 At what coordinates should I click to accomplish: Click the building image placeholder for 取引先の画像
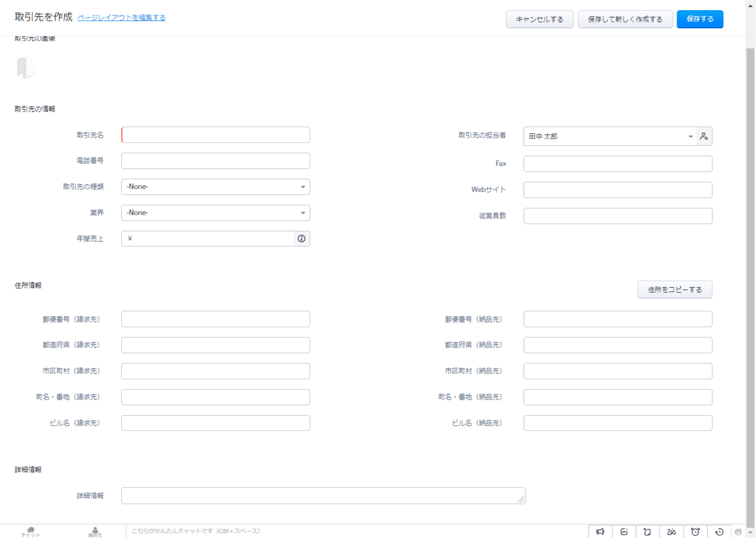click(26, 68)
